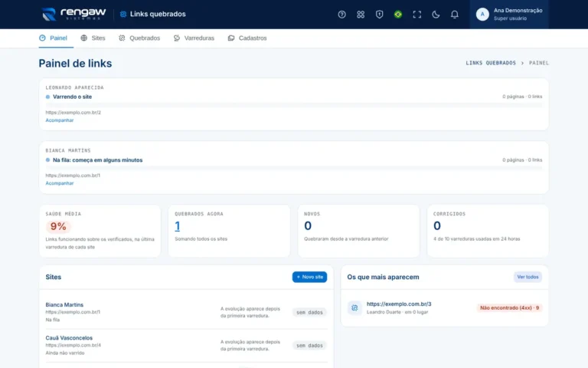588x368 pixels.
Task: Click the Quebrados tab broken-link icon
Action: point(122,38)
